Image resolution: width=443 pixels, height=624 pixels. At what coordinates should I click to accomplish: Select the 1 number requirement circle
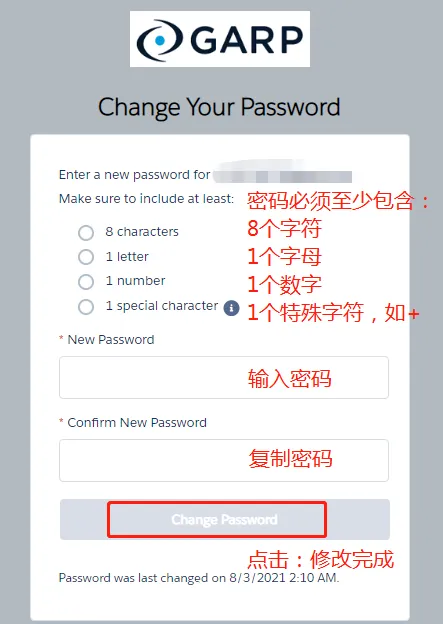pos(86,282)
